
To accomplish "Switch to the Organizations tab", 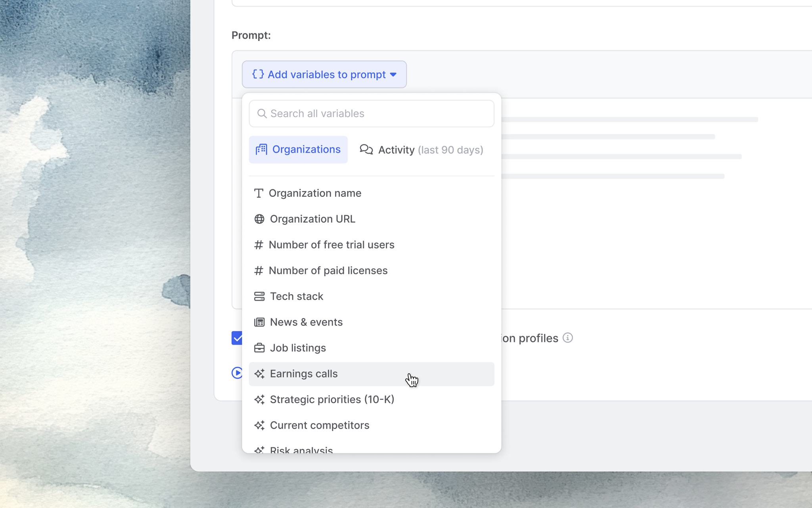I will [x=298, y=150].
